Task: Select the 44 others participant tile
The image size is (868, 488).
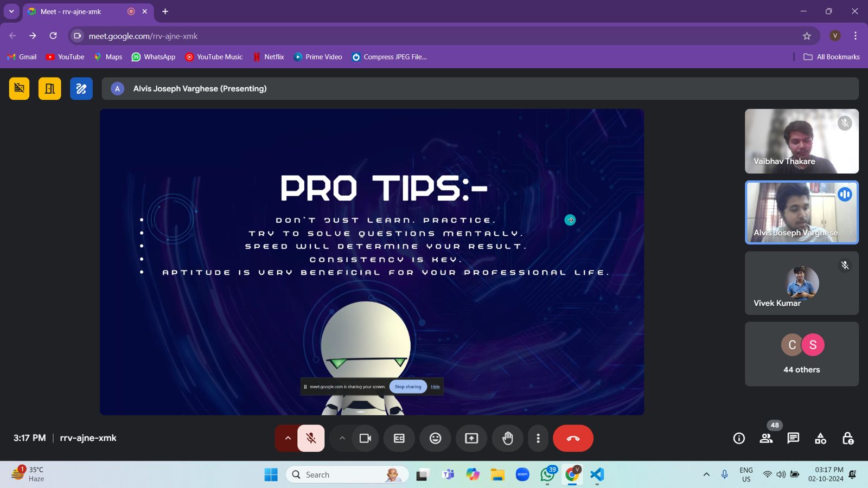Action: click(801, 354)
